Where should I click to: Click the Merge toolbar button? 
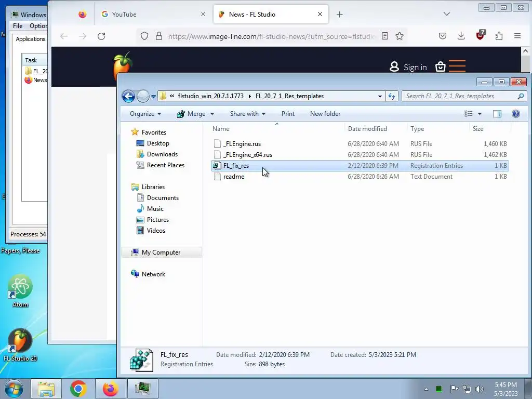point(191,114)
